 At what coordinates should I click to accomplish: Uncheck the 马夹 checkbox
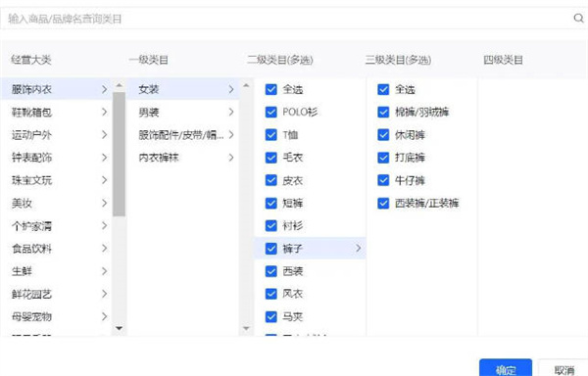(x=270, y=317)
